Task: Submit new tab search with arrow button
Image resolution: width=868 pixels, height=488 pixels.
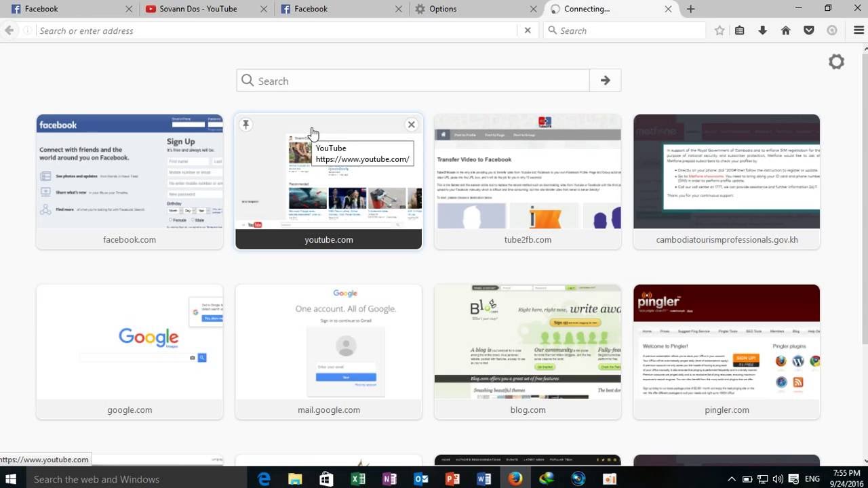Action: point(605,81)
